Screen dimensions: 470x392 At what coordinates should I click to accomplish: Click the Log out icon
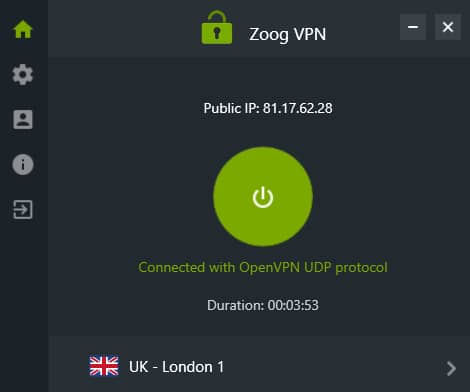click(23, 210)
